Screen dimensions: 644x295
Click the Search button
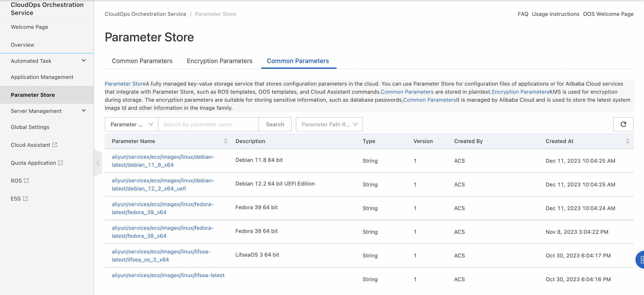[275, 124]
